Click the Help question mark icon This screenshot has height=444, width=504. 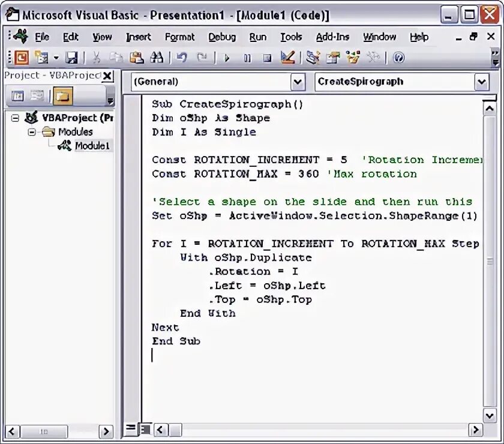pos(399,58)
